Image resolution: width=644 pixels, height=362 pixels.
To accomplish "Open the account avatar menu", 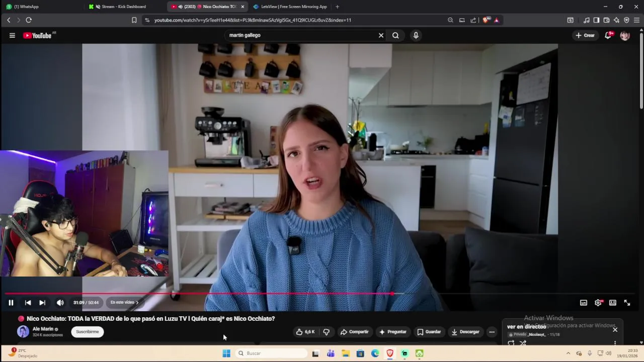I will tap(625, 35).
